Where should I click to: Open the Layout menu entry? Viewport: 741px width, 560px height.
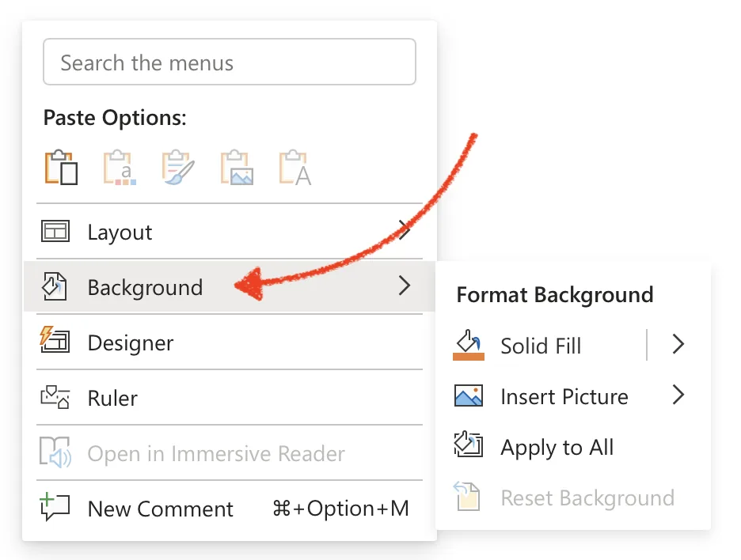tap(230, 232)
